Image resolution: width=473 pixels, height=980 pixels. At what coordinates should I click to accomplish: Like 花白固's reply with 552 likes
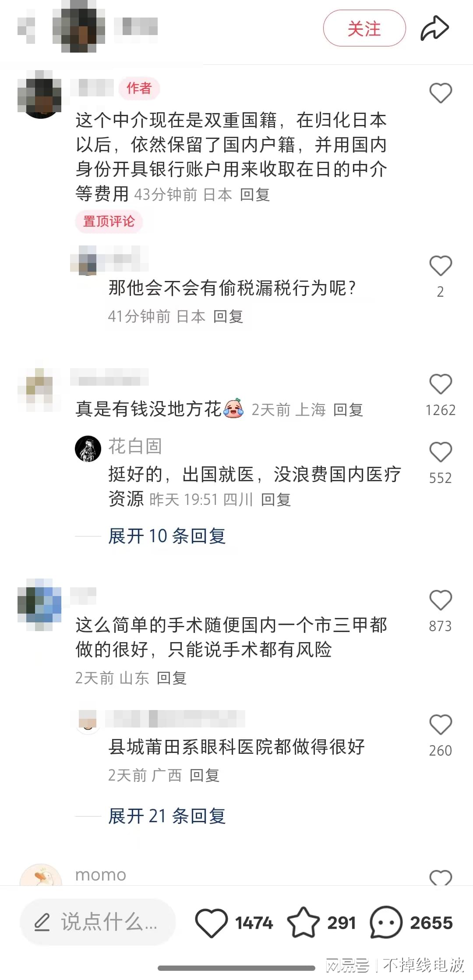tap(440, 452)
